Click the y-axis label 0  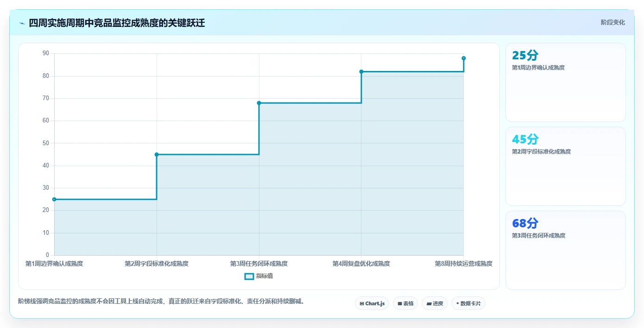coord(47,255)
